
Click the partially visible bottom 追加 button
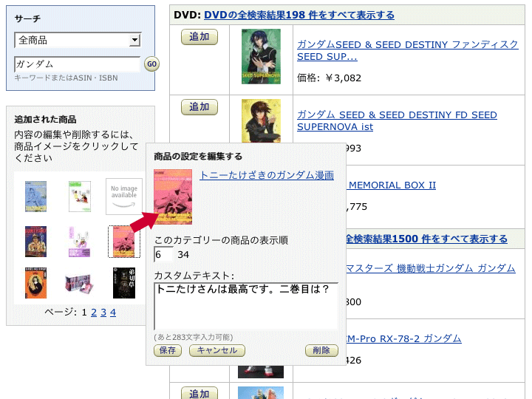click(x=199, y=393)
